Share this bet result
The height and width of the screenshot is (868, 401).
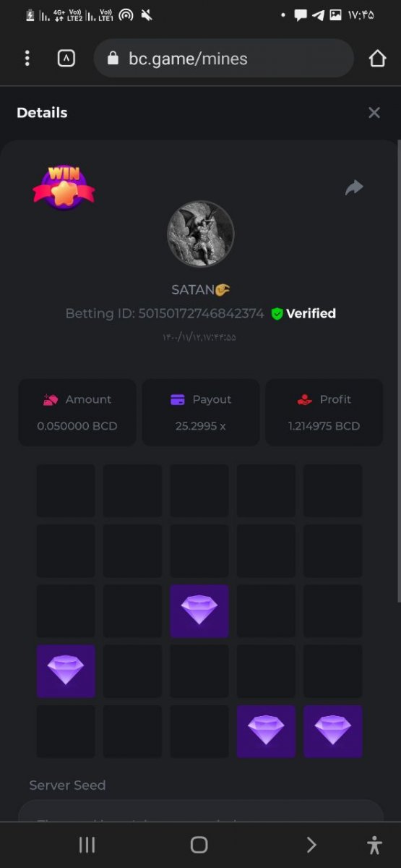coord(354,188)
